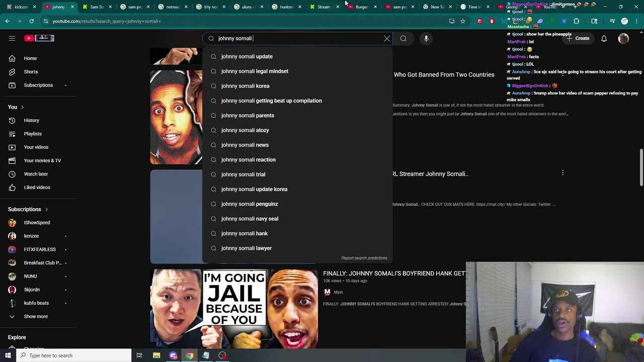The width and height of the screenshot is (644, 362).
Task: Click the red hand extension icon
Action: click(492, 21)
